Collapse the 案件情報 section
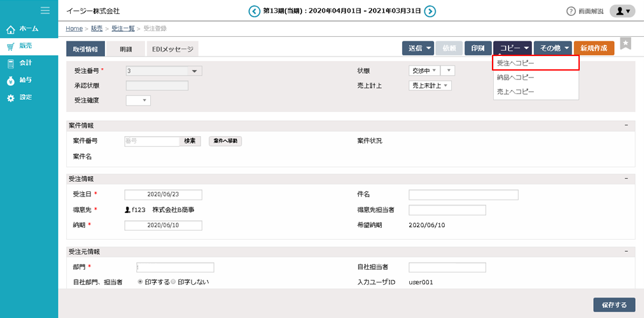This screenshot has width=644, height=318. (626, 125)
